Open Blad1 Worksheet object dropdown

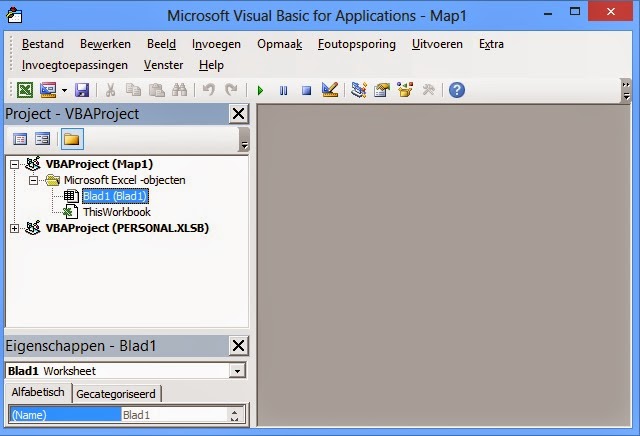click(237, 371)
